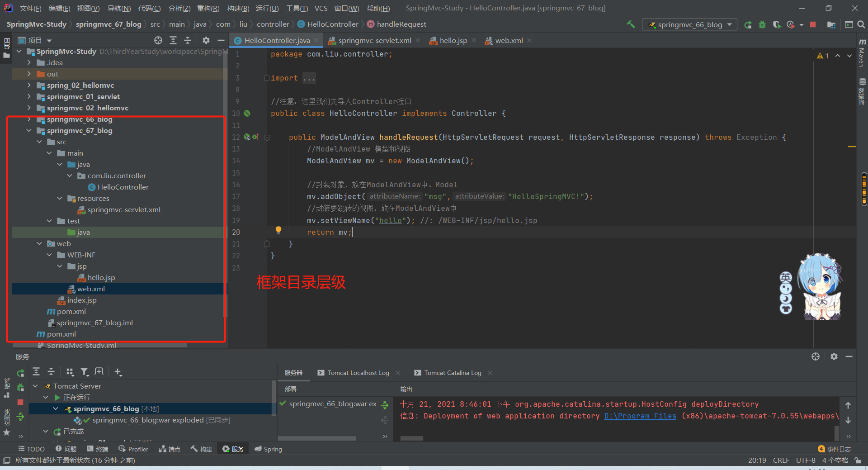The width and height of the screenshot is (868, 470).
Task: Click the Rerun icon in services panel
Action: [20, 373]
